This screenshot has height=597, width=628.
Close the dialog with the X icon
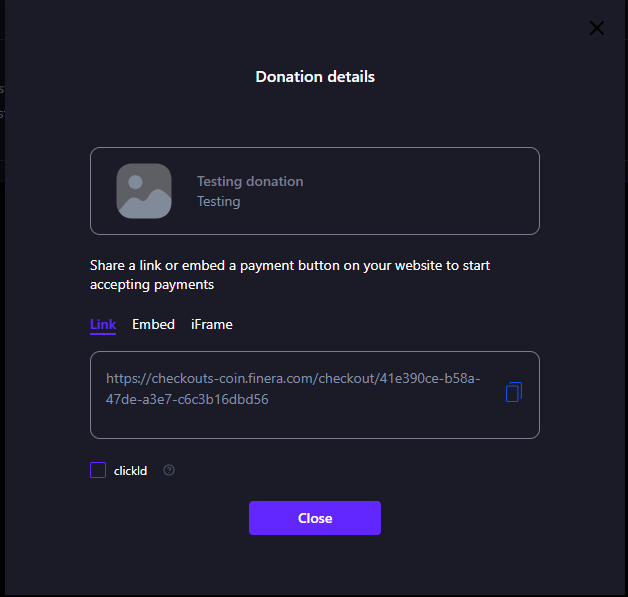pyautogui.click(x=597, y=28)
